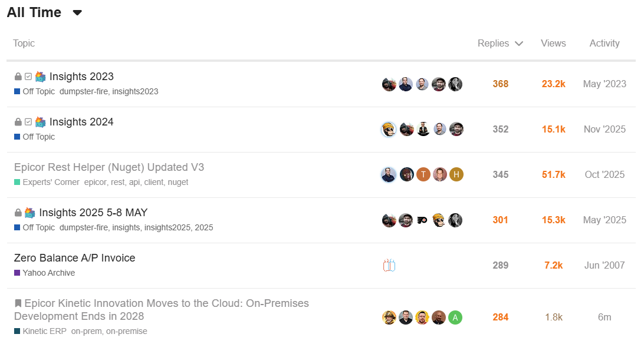Click the green 'A' avatar poster
This screenshot has height=344, width=644.
(x=455, y=317)
